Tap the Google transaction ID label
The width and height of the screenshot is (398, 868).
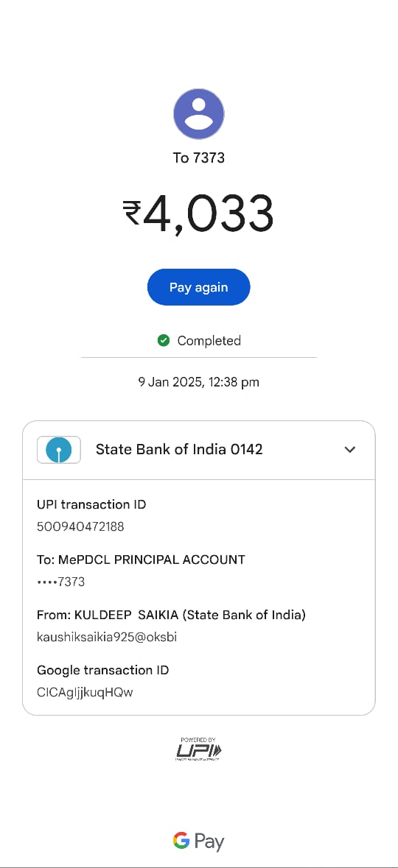point(102,671)
